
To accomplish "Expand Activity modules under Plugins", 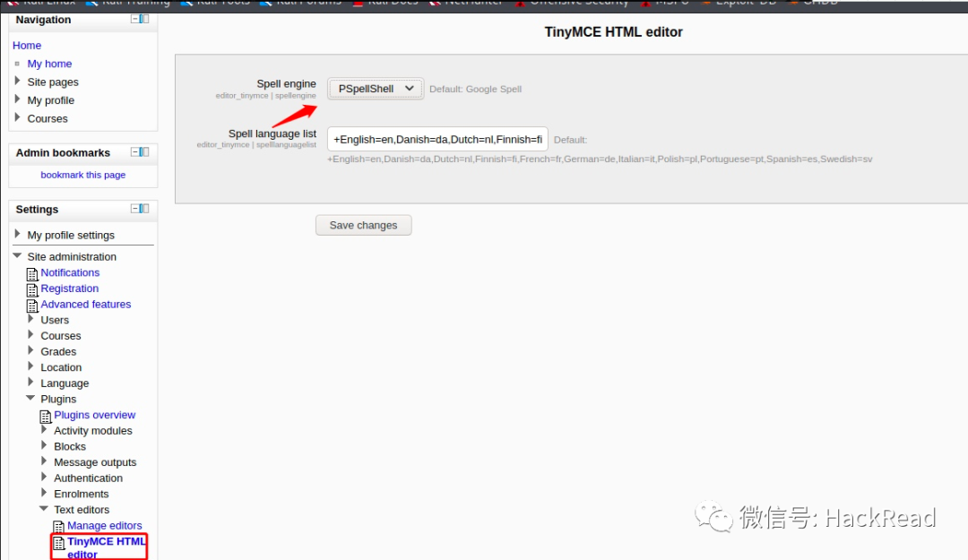I will [44, 430].
